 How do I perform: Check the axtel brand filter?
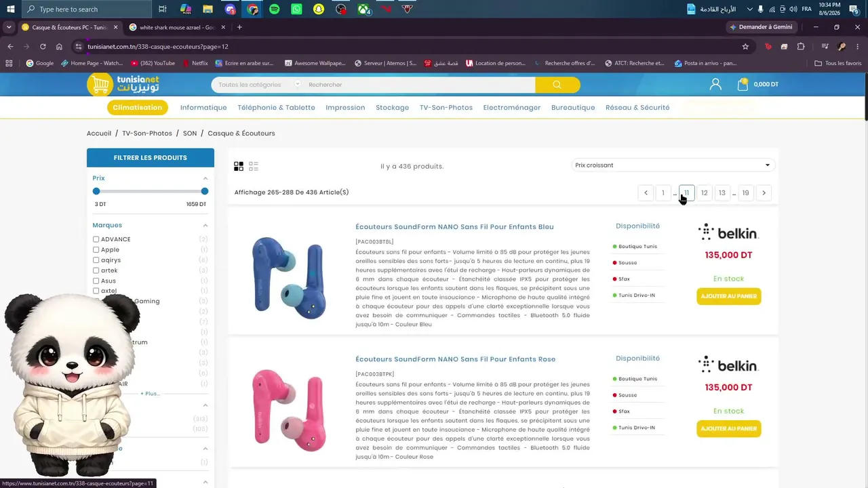(x=96, y=291)
